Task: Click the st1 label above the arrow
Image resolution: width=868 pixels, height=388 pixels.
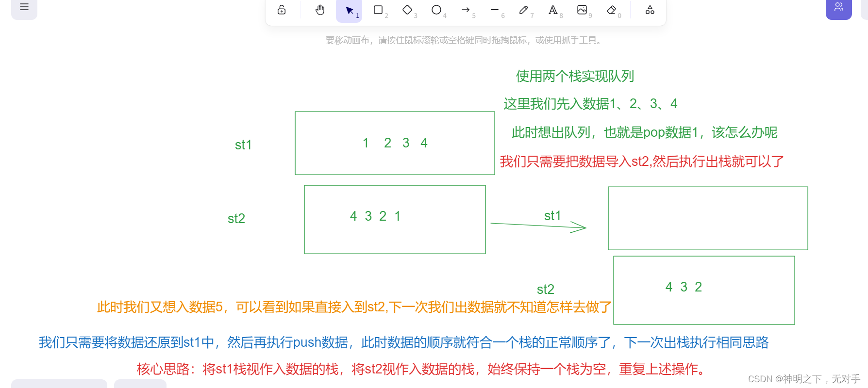Action: pos(552,216)
